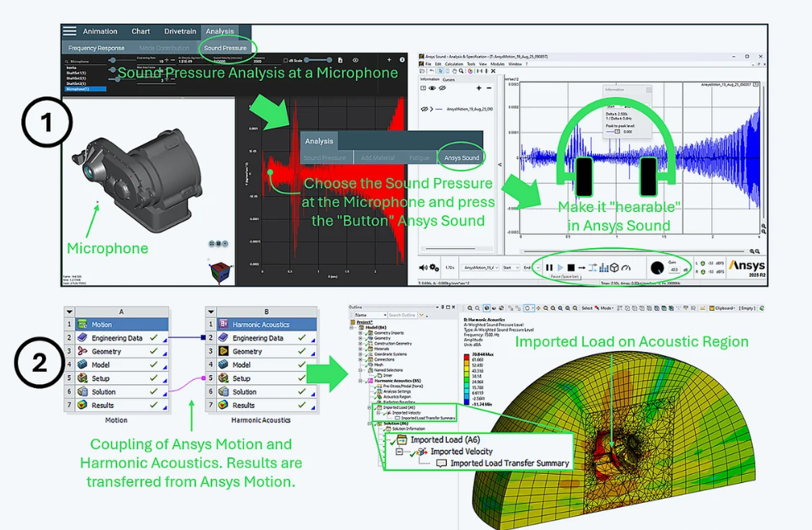
Task: Click the show all eye icon in Information panel
Action: 433,88
